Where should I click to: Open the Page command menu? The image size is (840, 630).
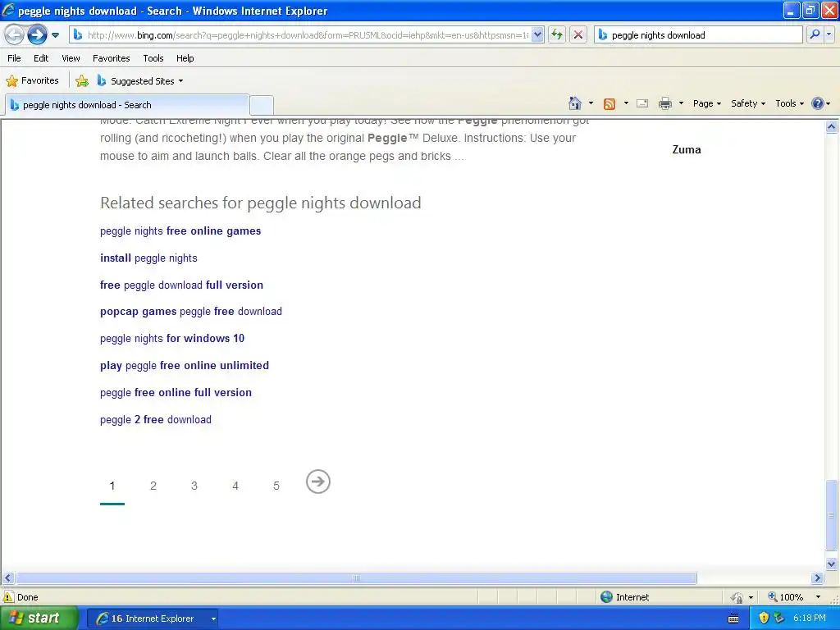(706, 103)
